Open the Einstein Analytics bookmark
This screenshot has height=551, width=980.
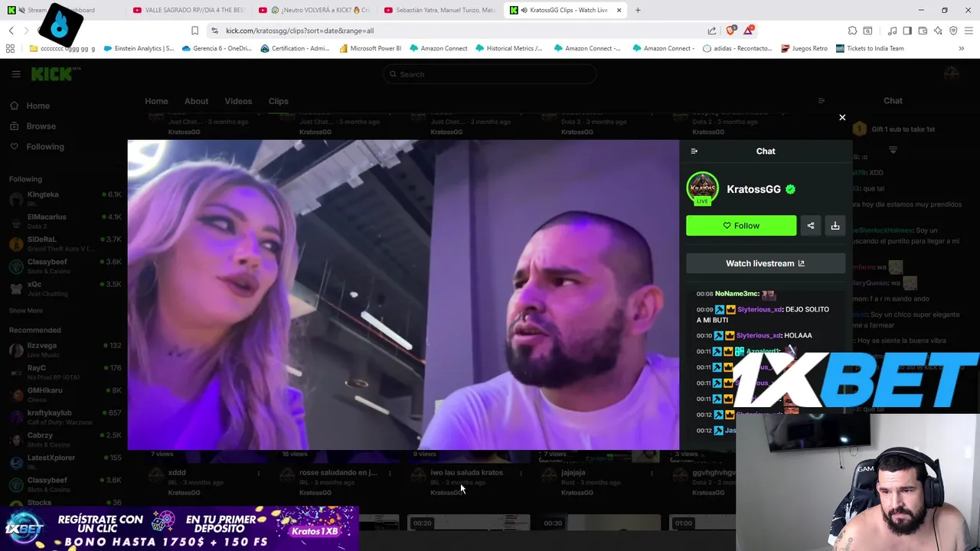pos(139,48)
